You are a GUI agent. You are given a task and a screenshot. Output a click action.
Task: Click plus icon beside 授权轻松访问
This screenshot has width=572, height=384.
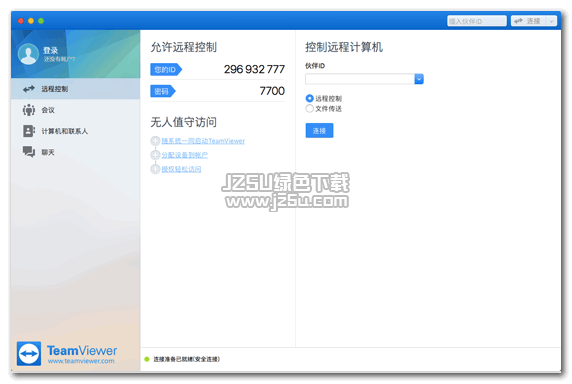pyautogui.click(x=155, y=169)
